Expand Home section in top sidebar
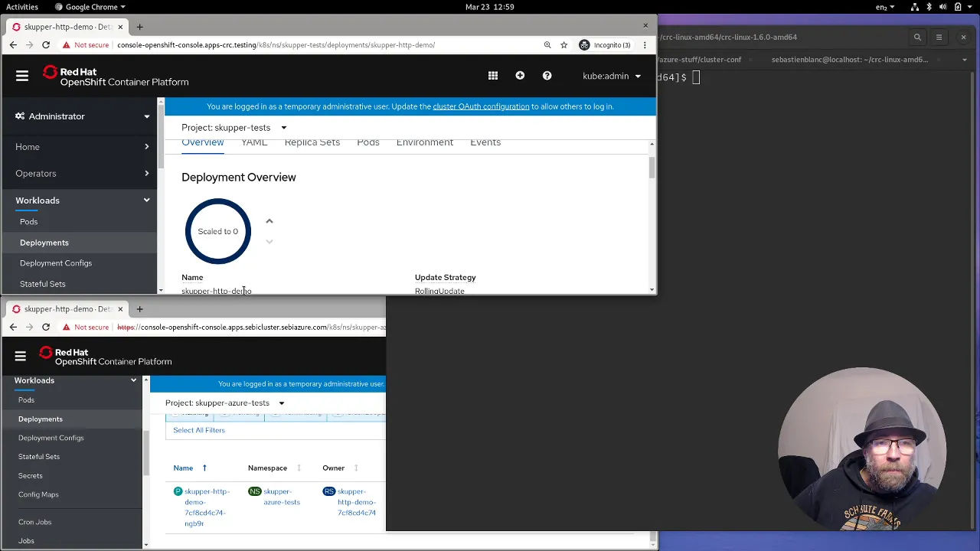980x551 pixels. tap(82, 147)
